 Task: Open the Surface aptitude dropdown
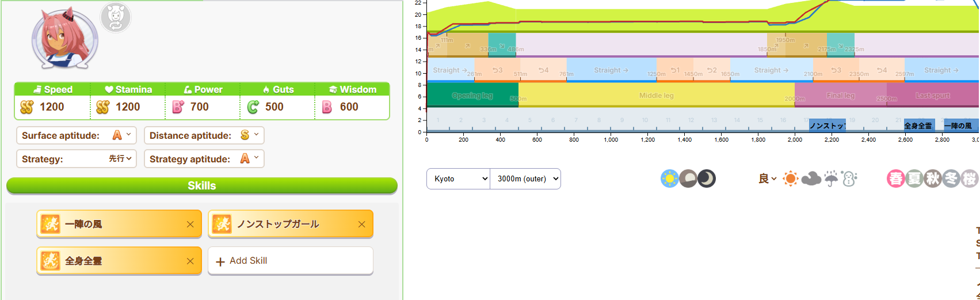pos(77,135)
